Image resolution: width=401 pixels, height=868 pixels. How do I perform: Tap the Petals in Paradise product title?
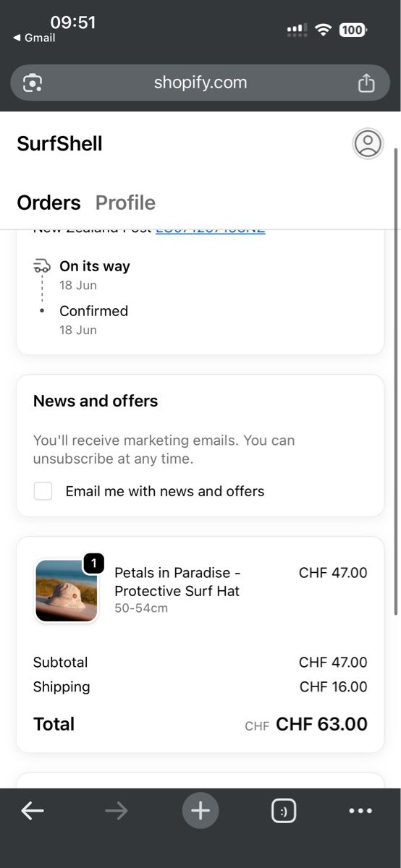(x=177, y=582)
